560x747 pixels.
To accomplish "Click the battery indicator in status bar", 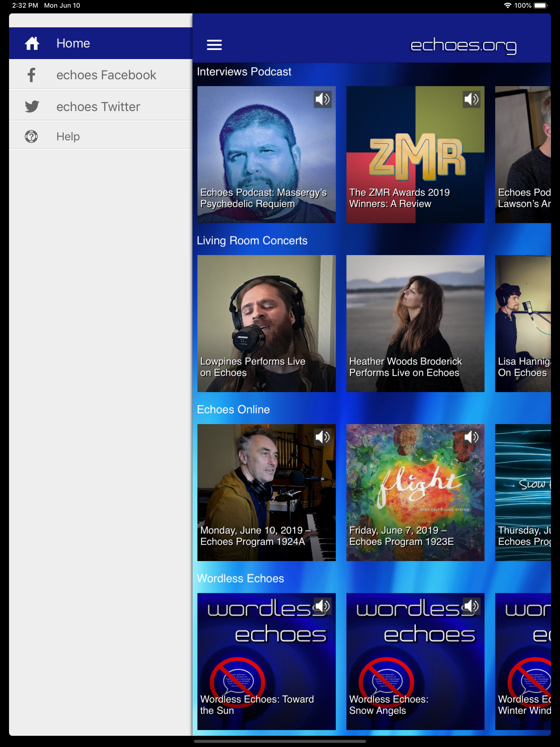I will coord(540,5).
